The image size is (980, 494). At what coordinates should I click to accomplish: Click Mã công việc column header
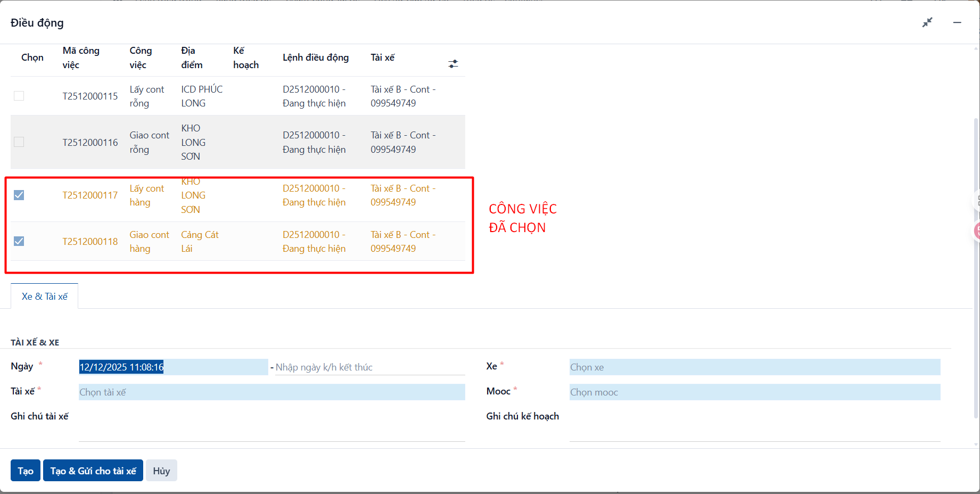pos(81,57)
